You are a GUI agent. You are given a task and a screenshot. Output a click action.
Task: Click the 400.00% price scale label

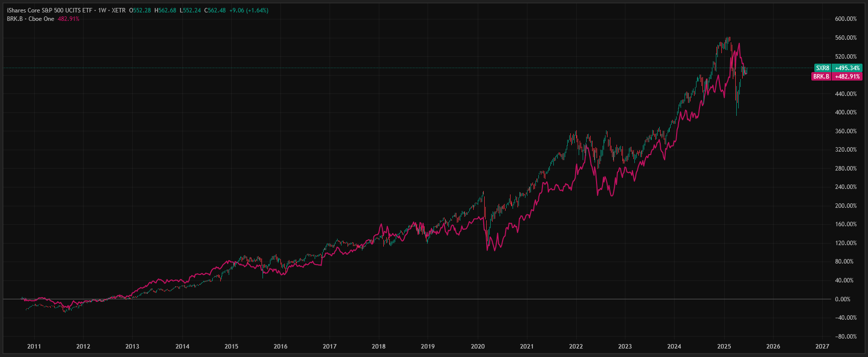tap(846, 112)
